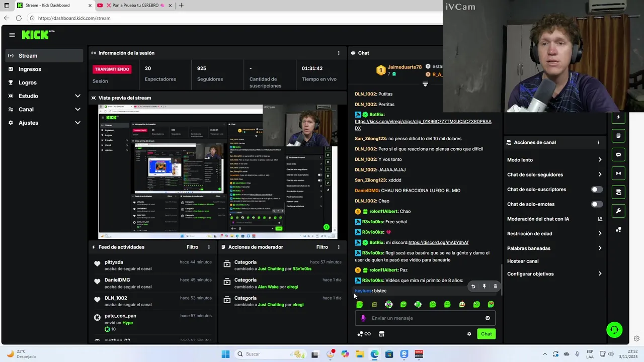644x362 pixels.
Task: Click the heylucs username in chat
Action: click(x=363, y=291)
